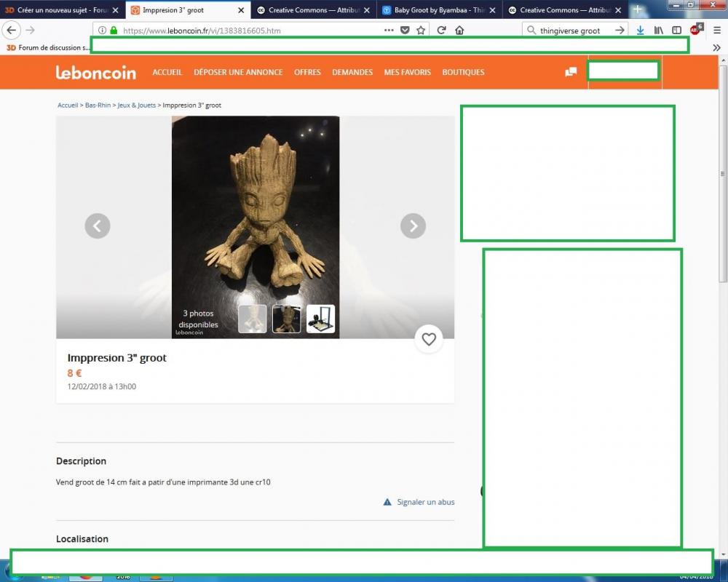Image resolution: width=728 pixels, height=582 pixels.
Task: Show previous photo with left arrow
Action: (x=98, y=226)
